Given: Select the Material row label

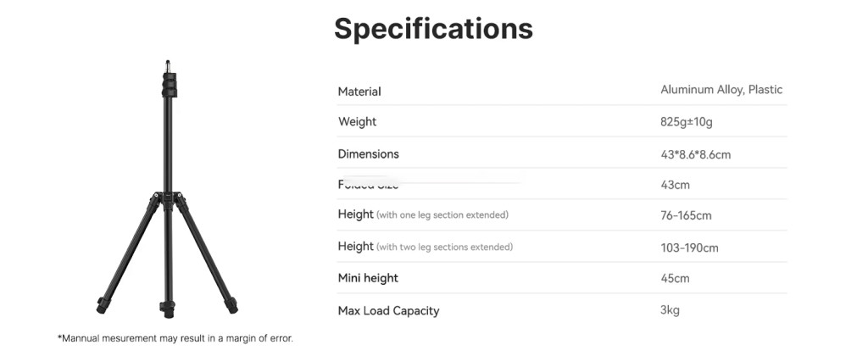Looking at the screenshot, I should click(359, 92).
